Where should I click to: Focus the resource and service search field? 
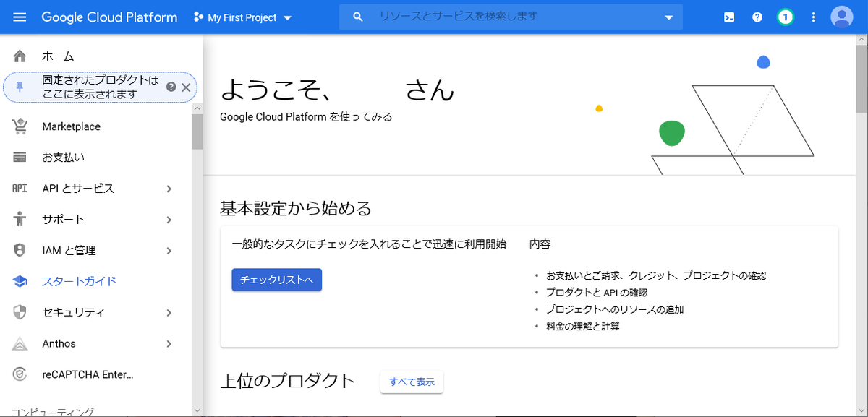[511, 17]
